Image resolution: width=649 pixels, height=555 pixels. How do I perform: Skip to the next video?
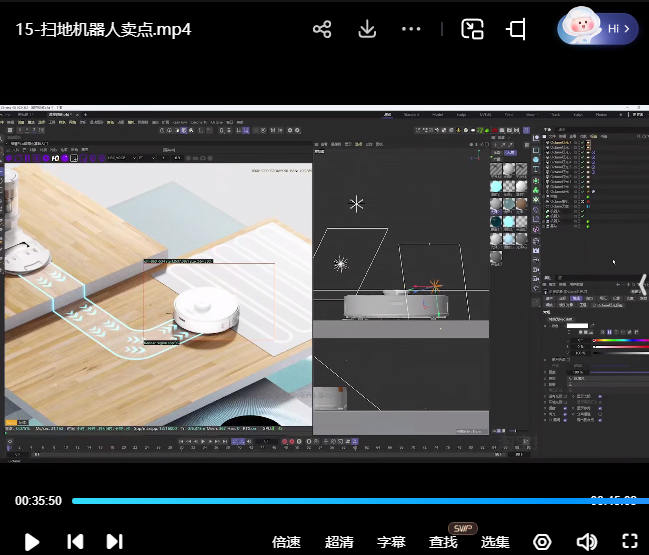[114, 541]
